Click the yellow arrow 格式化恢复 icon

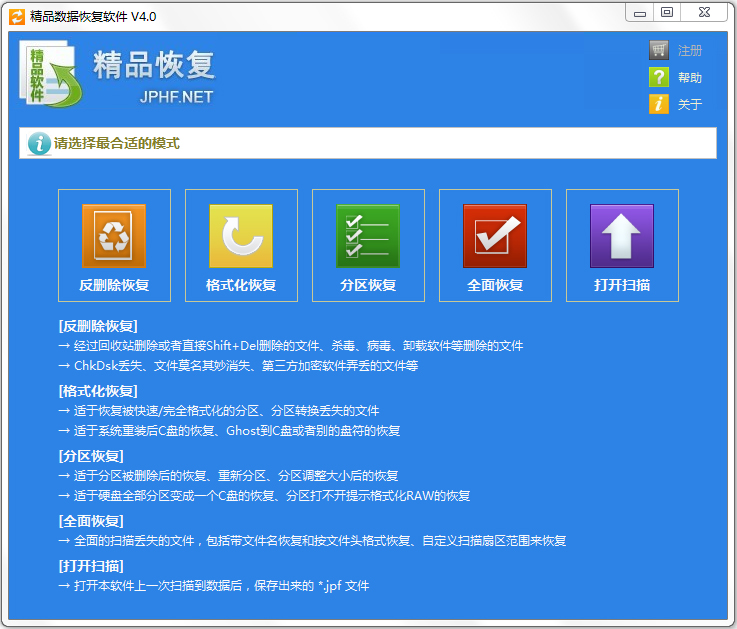[241, 236]
